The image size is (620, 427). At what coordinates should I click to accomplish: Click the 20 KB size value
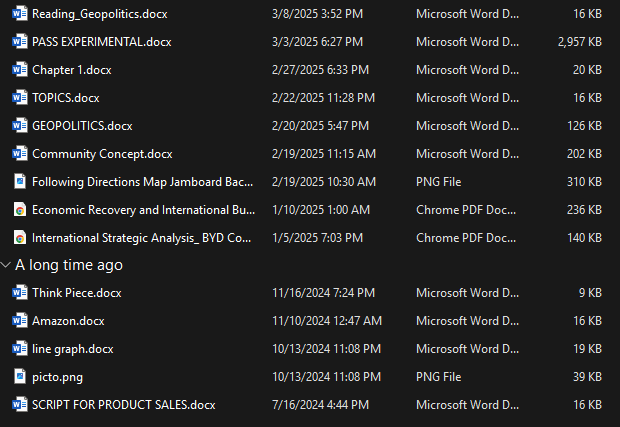[588, 70]
